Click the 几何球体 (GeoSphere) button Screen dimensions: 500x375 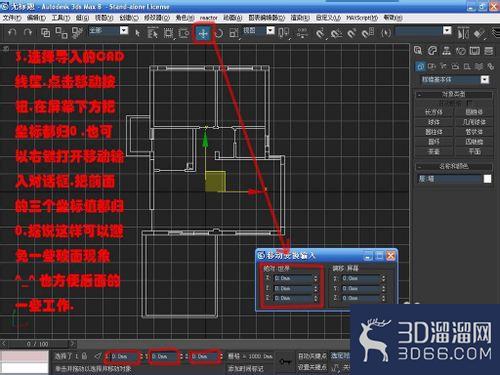(474, 122)
